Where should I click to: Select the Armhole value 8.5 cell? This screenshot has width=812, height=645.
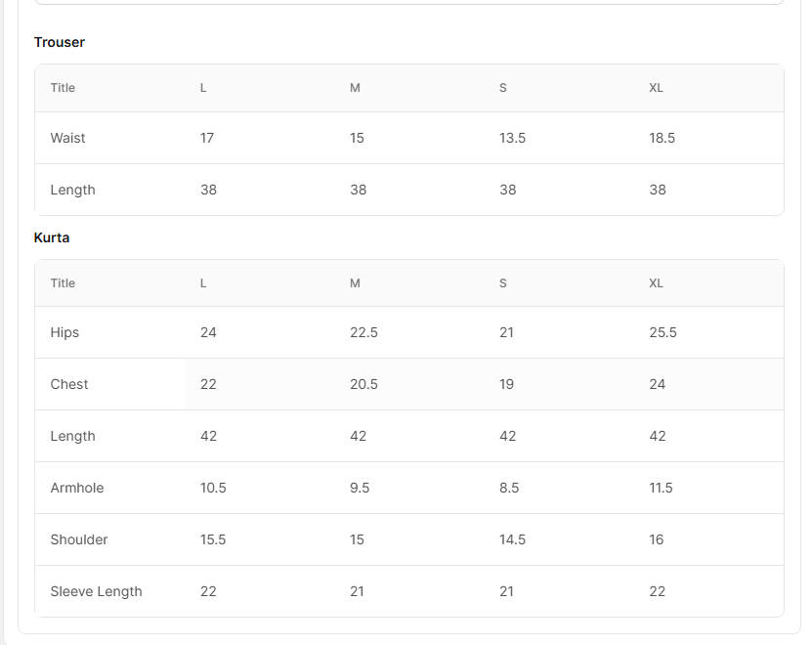pos(509,488)
